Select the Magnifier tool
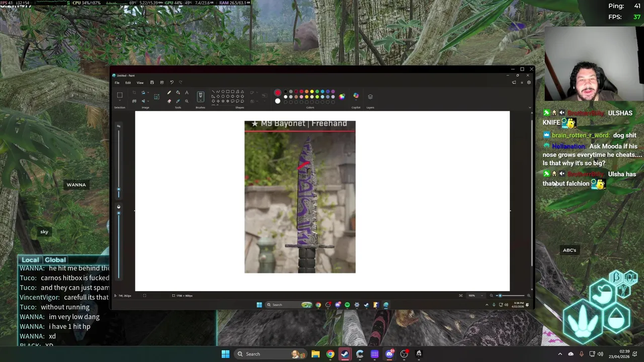644x362 pixels. [187, 101]
